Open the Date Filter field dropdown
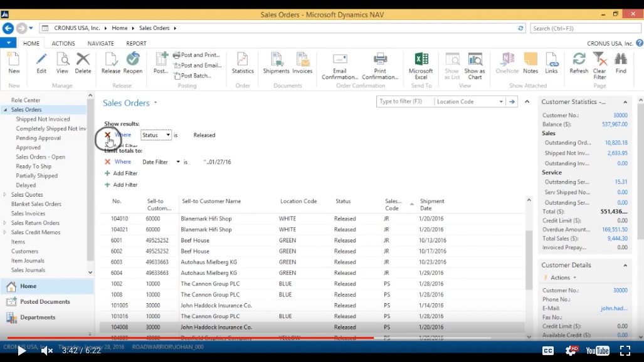This screenshot has height=362, width=644. click(178, 162)
